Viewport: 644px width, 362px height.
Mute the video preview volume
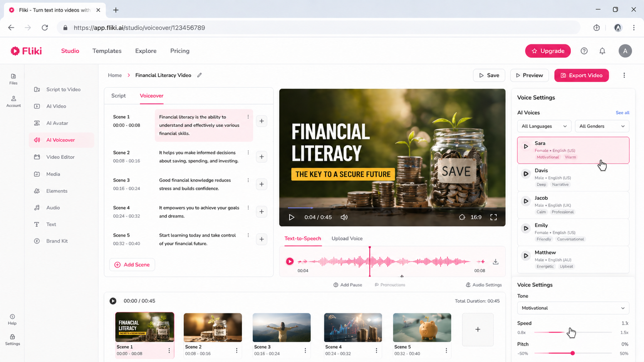(344, 217)
